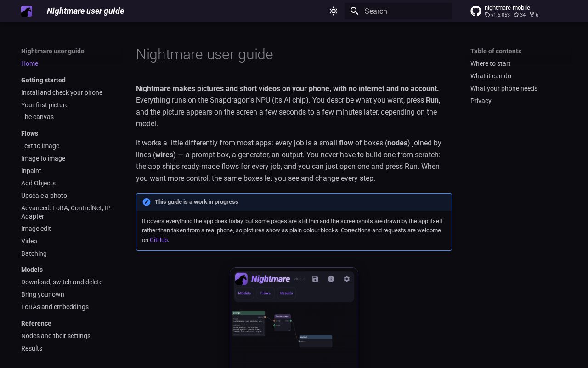Click the Reference sidebar heading

[x=36, y=323]
